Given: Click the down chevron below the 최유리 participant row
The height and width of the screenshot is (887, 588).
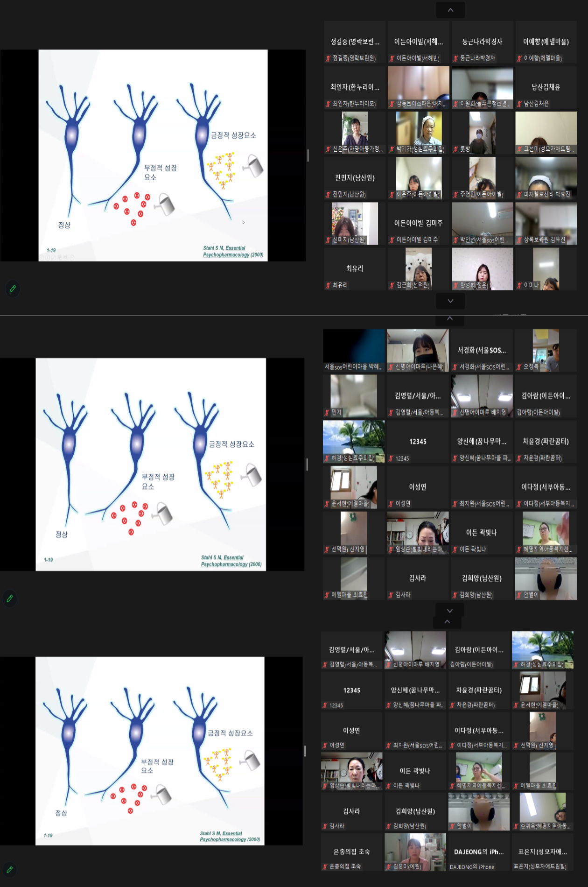Looking at the screenshot, I should click(450, 301).
